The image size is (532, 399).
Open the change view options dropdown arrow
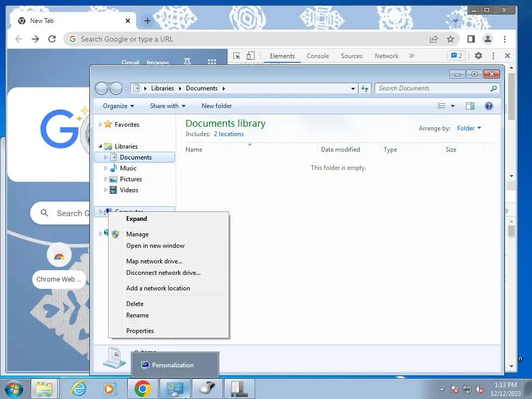click(x=453, y=106)
